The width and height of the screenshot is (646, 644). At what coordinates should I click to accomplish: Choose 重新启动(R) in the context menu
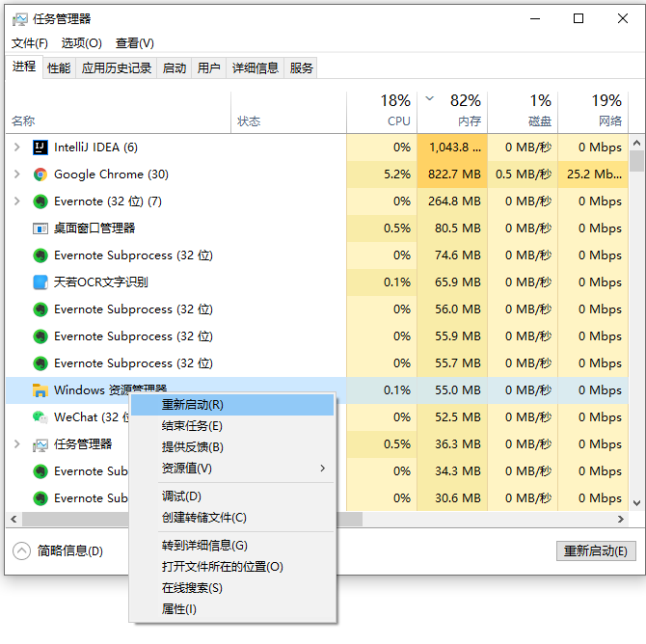click(x=232, y=405)
